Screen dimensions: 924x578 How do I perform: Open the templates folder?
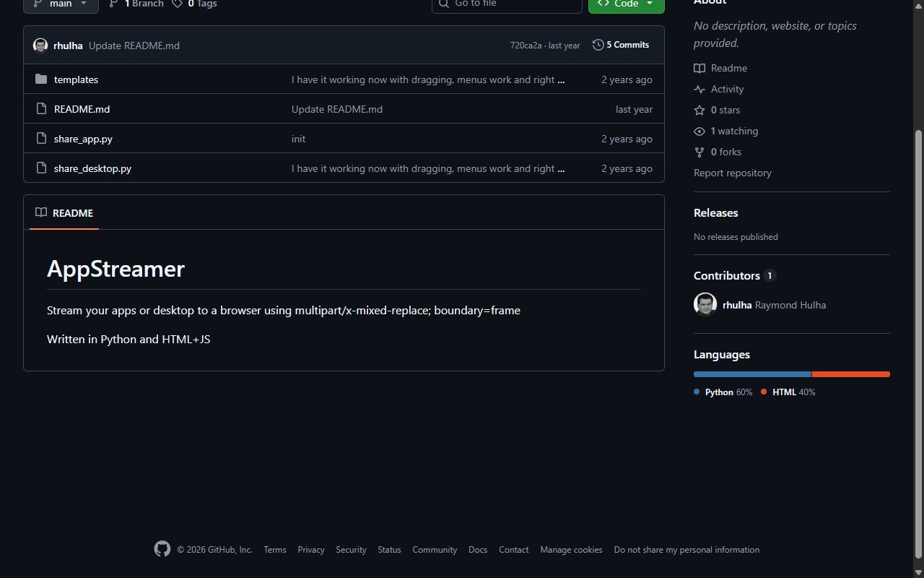point(76,79)
